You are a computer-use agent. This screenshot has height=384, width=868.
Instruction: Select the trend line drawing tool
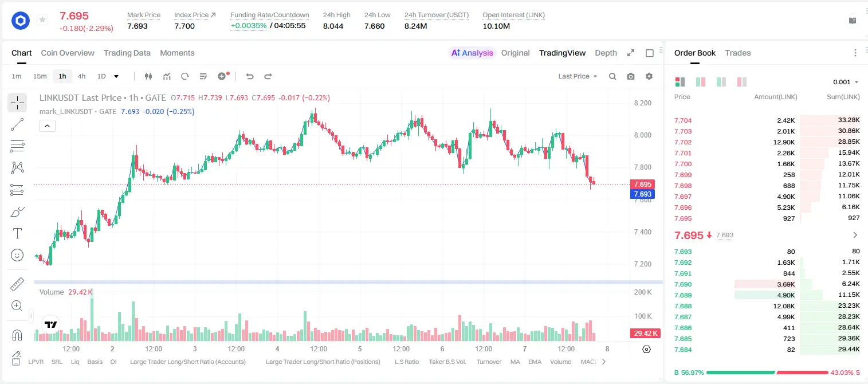(17, 124)
